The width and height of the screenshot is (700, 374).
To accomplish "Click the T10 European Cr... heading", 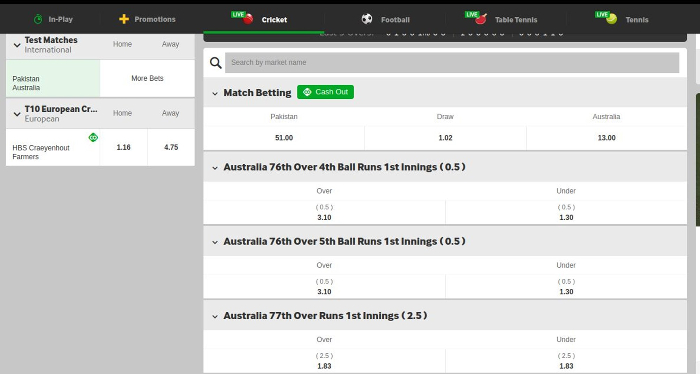I will tap(61, 109).
